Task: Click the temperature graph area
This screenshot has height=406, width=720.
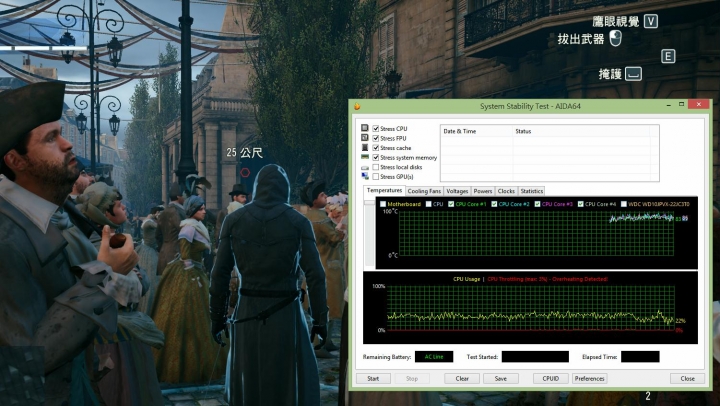Action: [536, 233]
